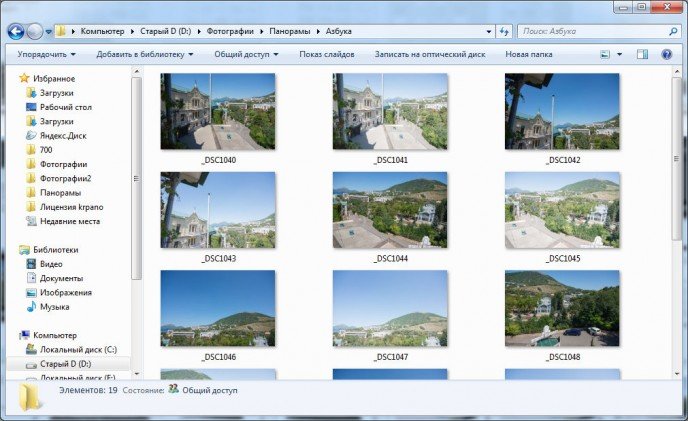688x421 pixels.
Task: Select the _DSC1048 photo thumbnail
Action: (x=562, y=308)
